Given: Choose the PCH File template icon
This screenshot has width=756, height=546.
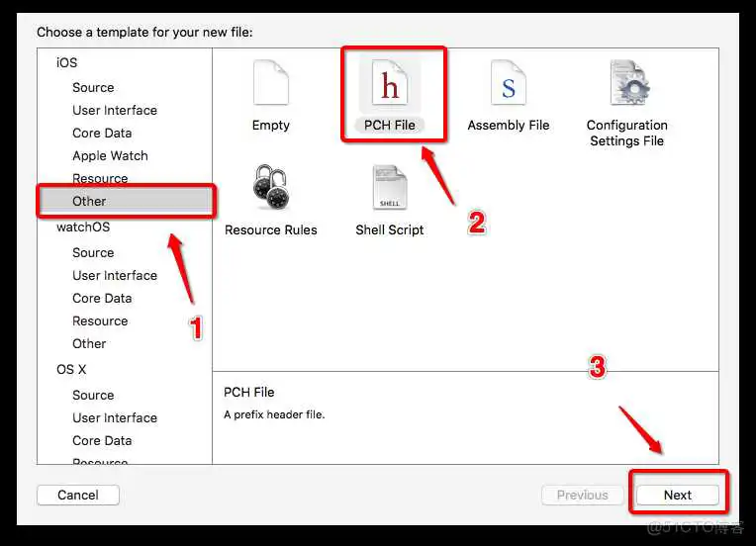Looking at the screenshot, I should coord(390,86).
